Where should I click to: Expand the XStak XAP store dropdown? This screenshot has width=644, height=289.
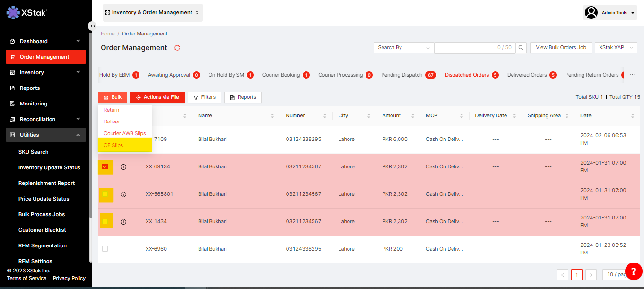tap(616, 48)
